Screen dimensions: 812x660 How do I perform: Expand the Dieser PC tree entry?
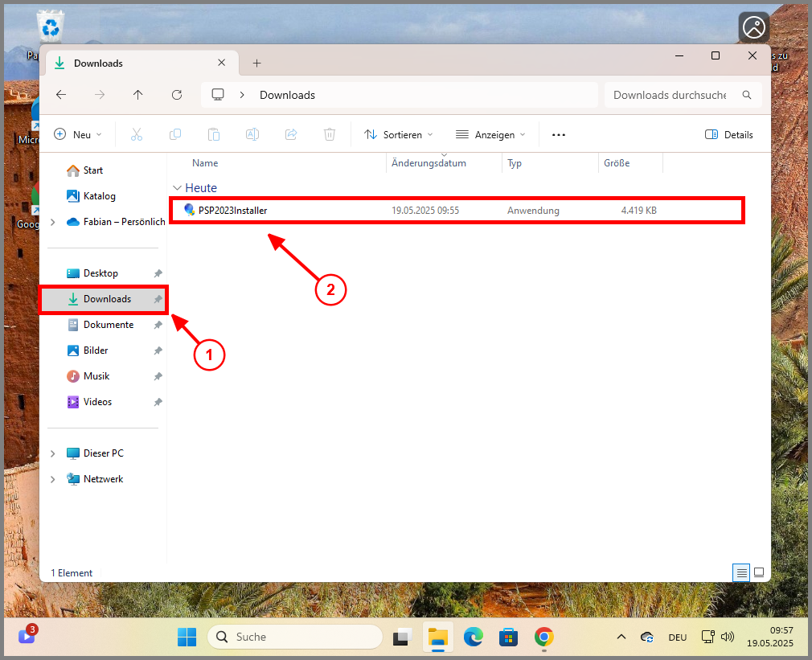tap(52, 453)
